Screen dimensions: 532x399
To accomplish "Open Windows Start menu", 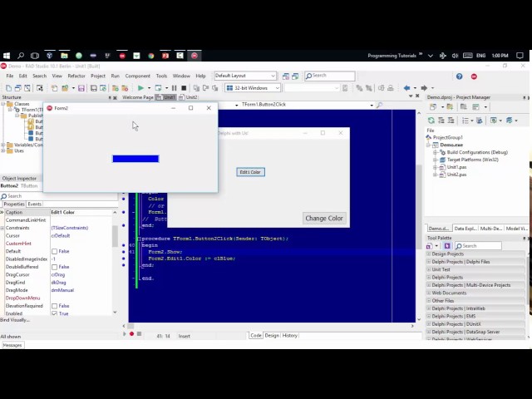I will [7, 56].
